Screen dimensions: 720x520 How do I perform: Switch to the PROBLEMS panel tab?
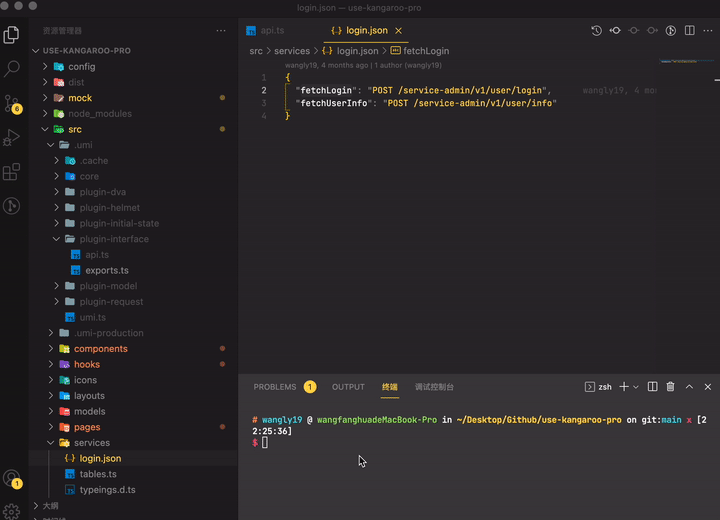coord(275,387)
